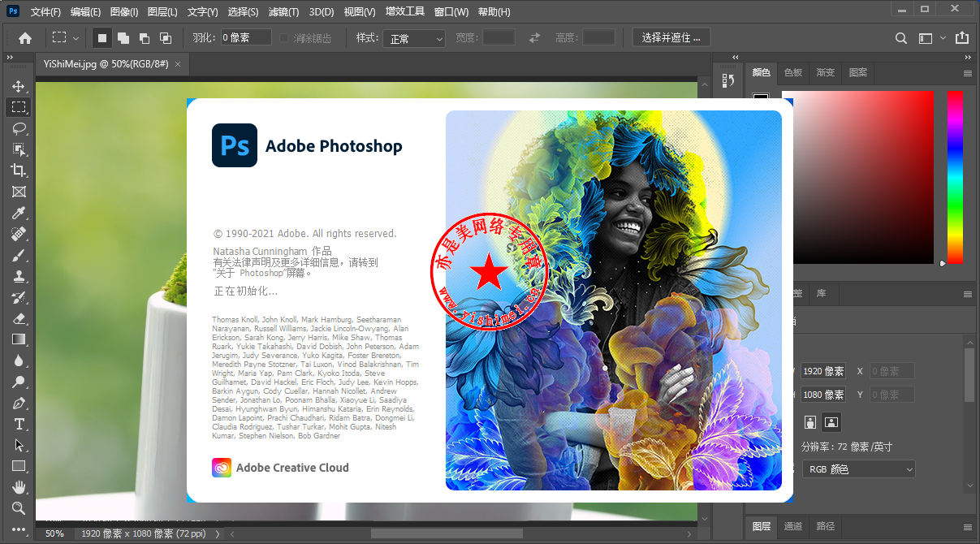Viewport: 980px width, 544px height.
Task: Select the Hand tool
Action: (x=19, y=487)
